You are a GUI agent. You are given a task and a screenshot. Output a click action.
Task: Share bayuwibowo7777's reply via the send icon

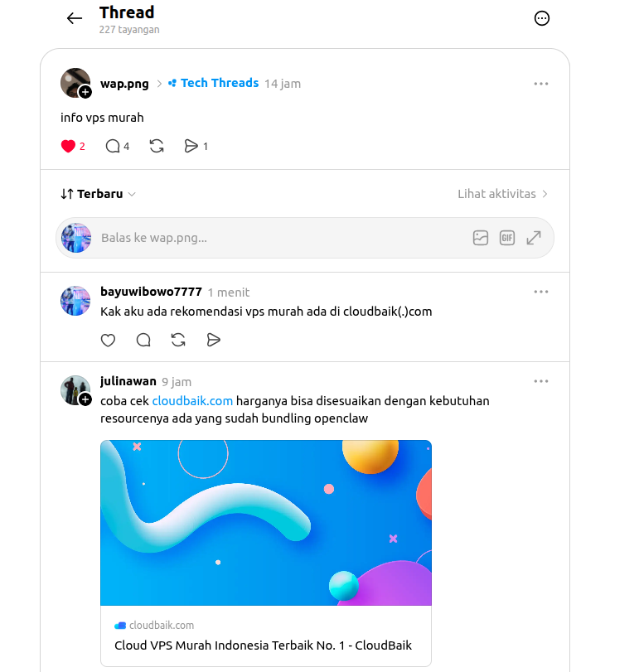pos(214,341)
